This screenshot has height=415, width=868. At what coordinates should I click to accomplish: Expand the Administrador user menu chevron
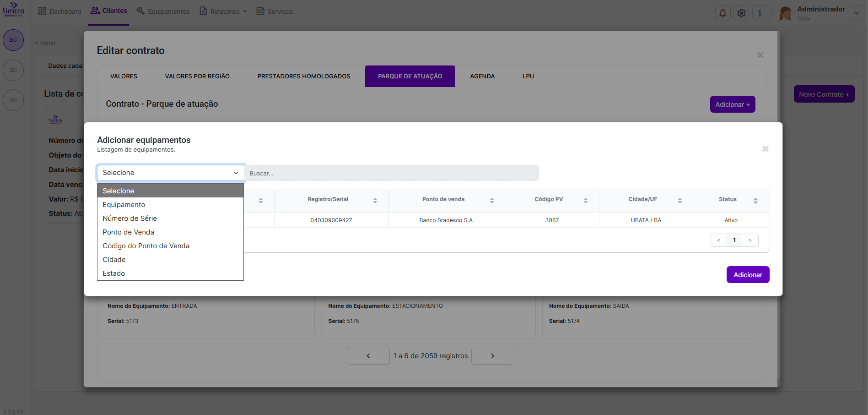(x=856, y=13)
